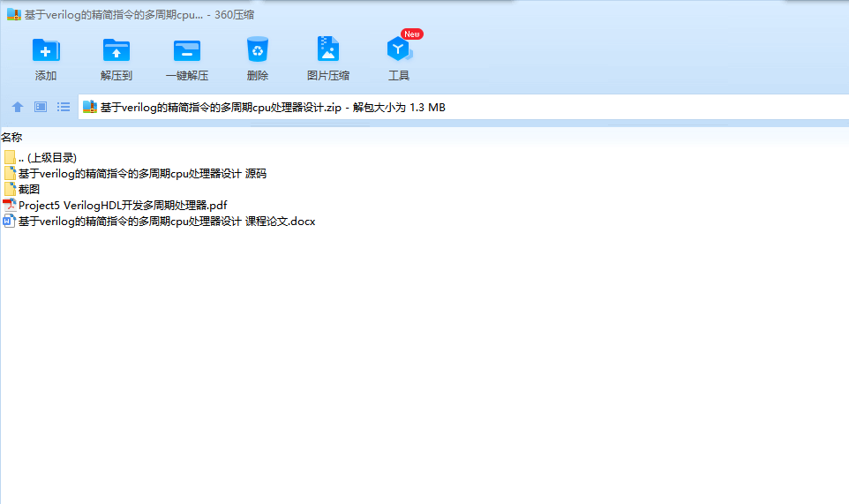This screenshot has height=504, width=849.
Task: Select the row '.. (上级目录)'
Action: [x=48, y=157]
